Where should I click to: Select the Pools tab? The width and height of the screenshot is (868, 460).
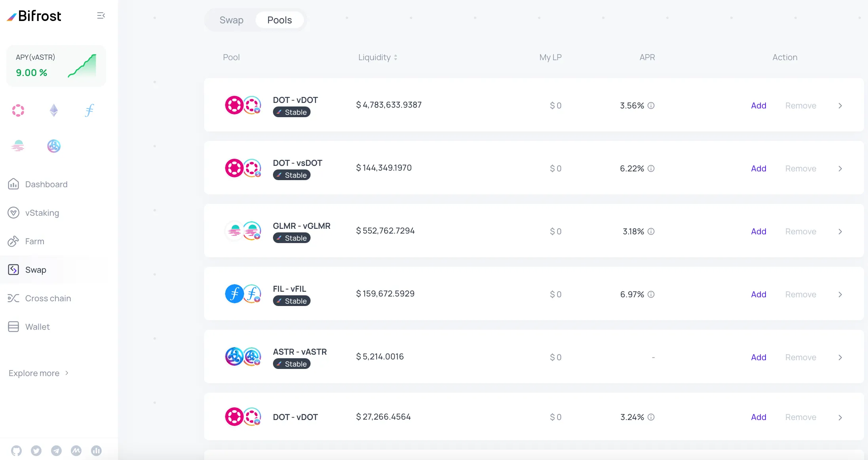tap(279, 20)
